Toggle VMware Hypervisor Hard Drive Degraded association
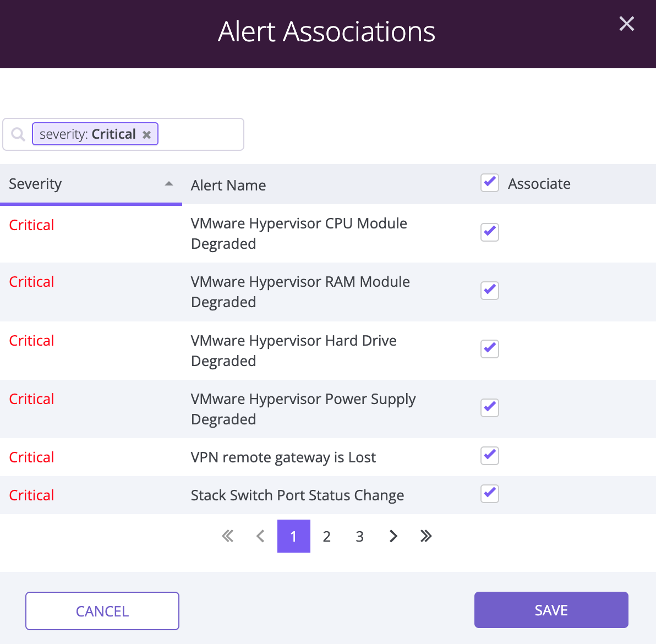 coord(489,349)
